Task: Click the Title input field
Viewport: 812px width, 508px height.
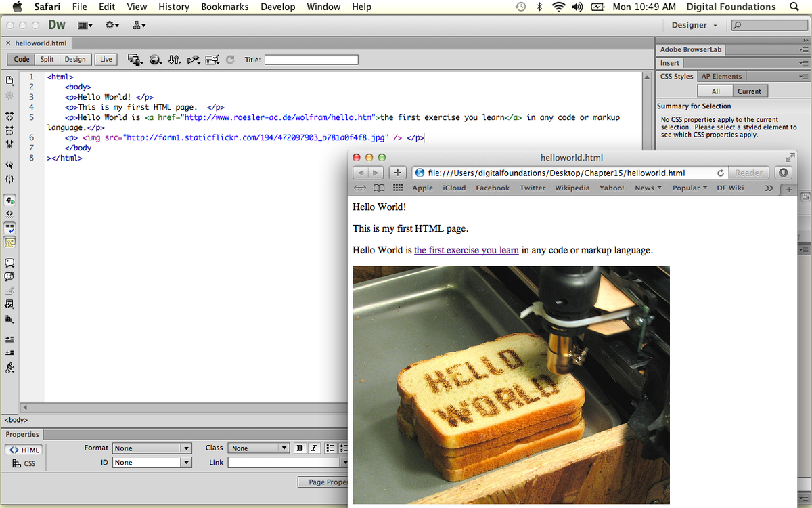Action: (311, 60)
